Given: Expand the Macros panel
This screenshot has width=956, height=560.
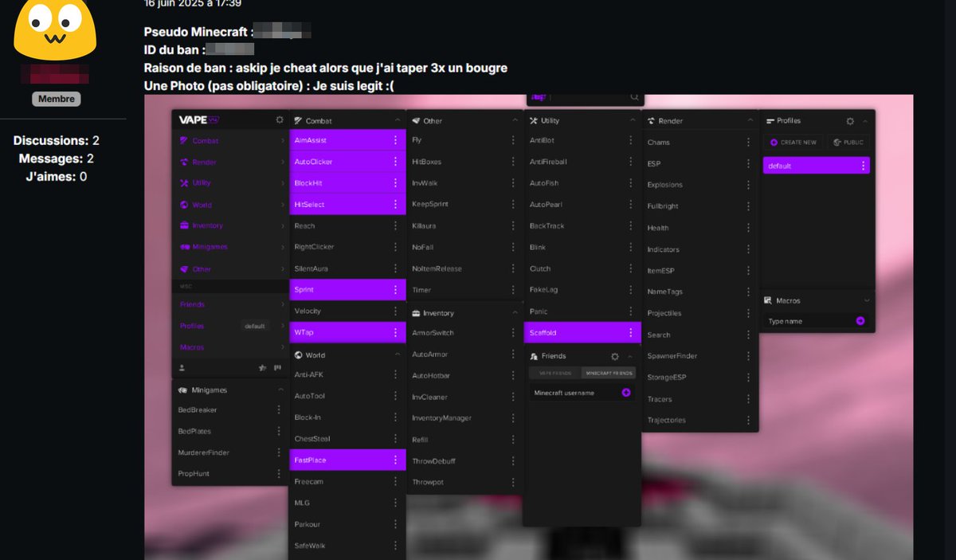Looking at the screenshot, I should pos(866,300).
